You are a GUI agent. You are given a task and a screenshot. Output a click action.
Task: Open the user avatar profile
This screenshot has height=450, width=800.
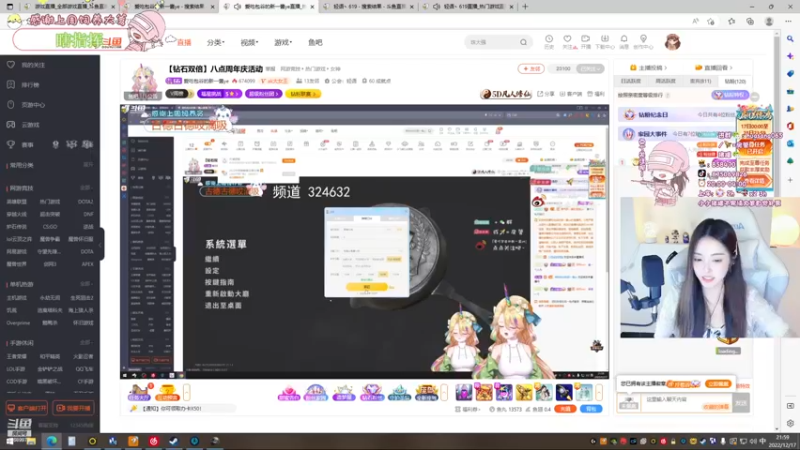click(672, 42)
